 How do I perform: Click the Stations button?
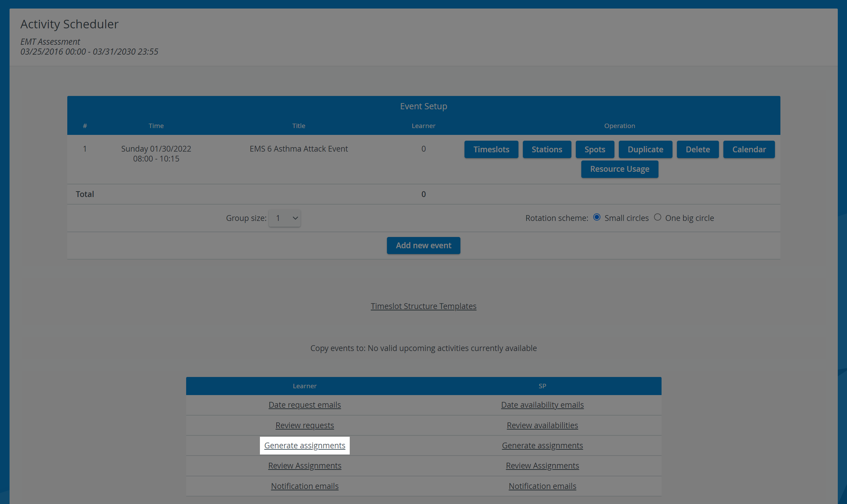point(547,149)
